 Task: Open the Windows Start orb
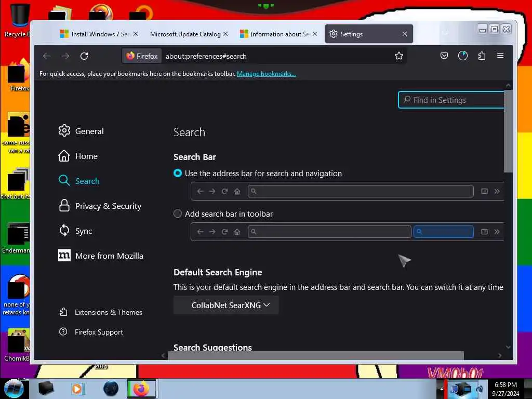click(14, 389)
